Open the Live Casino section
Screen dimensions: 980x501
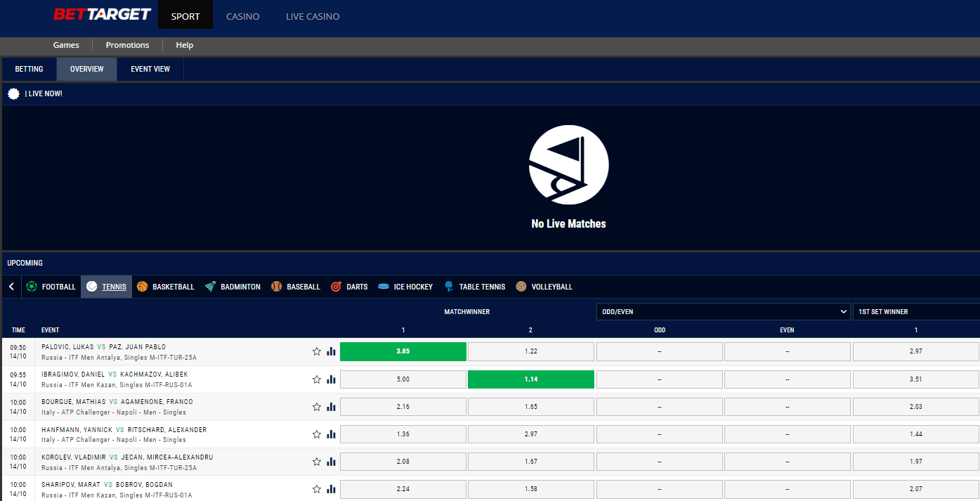pyautogui.click(x=313, y=16)
